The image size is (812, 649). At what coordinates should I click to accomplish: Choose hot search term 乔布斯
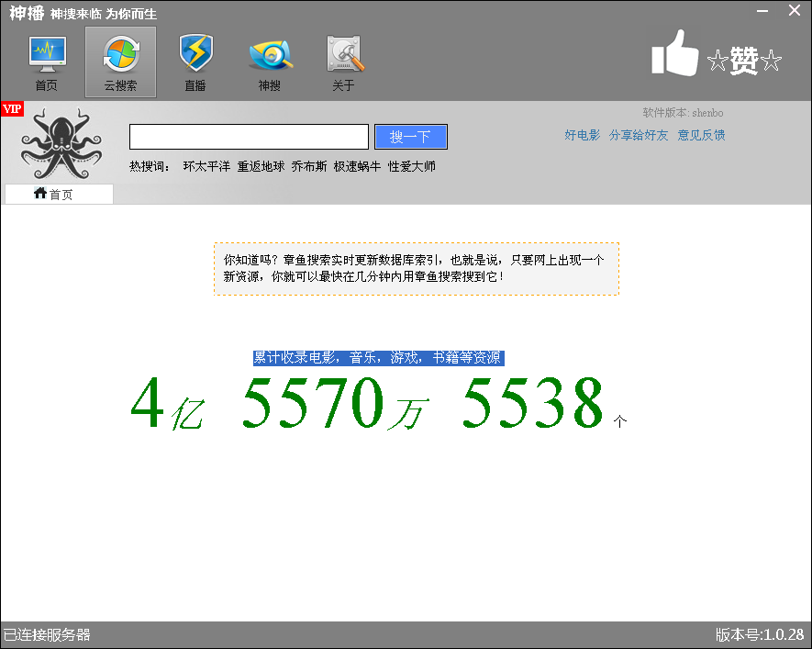tap(308, 167)
